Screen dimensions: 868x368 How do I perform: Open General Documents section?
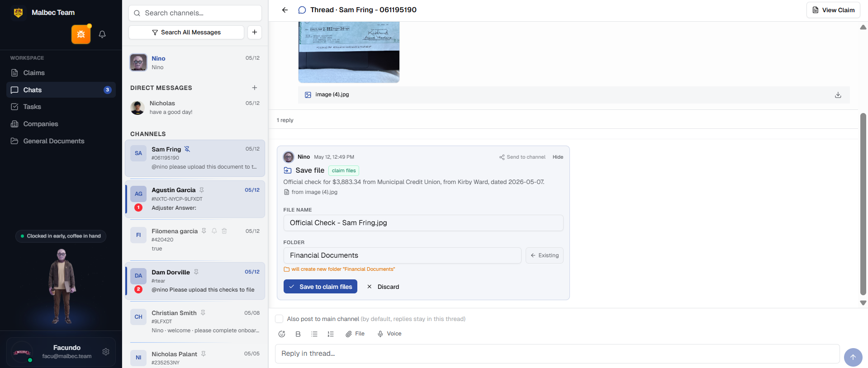pos(61,141)
